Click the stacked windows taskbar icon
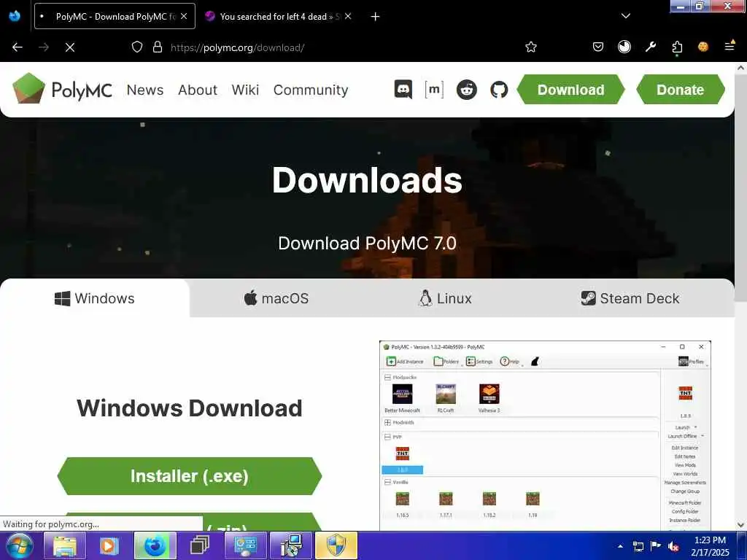This screenshot has height=560, width=747. point(200,545)
